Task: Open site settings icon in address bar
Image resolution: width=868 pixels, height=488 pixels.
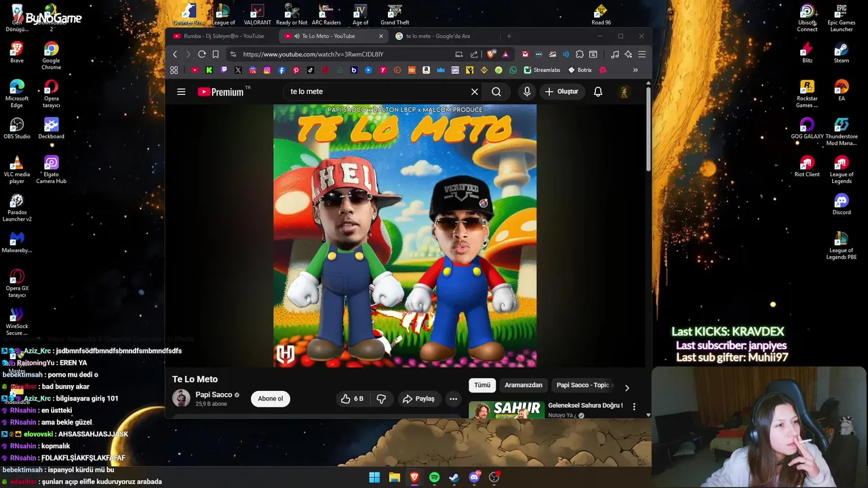Action: 233,54
